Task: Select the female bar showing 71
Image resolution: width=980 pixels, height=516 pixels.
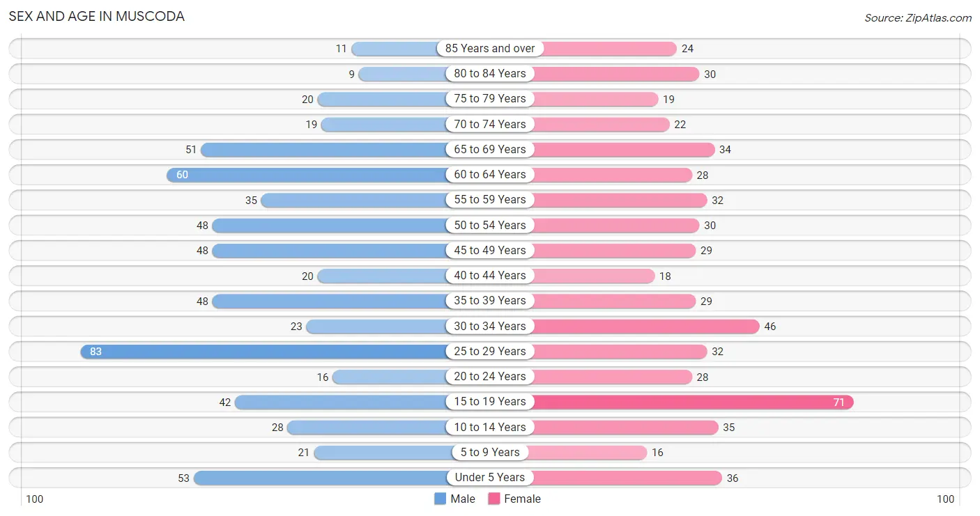Action: coord(693,402)
